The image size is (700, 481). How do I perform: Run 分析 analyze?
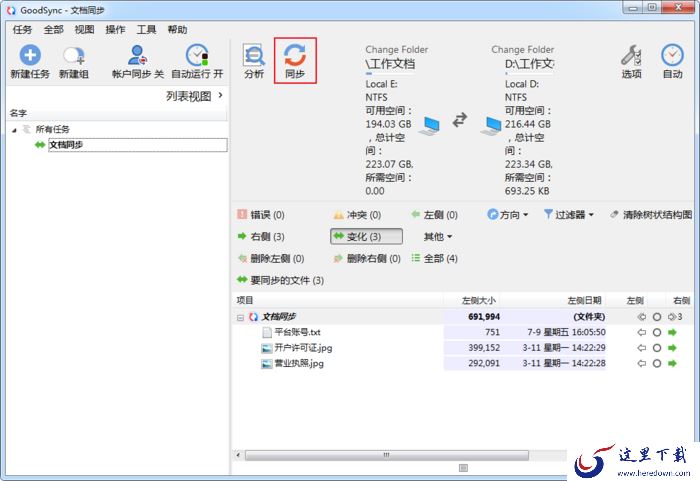[254, 61]
